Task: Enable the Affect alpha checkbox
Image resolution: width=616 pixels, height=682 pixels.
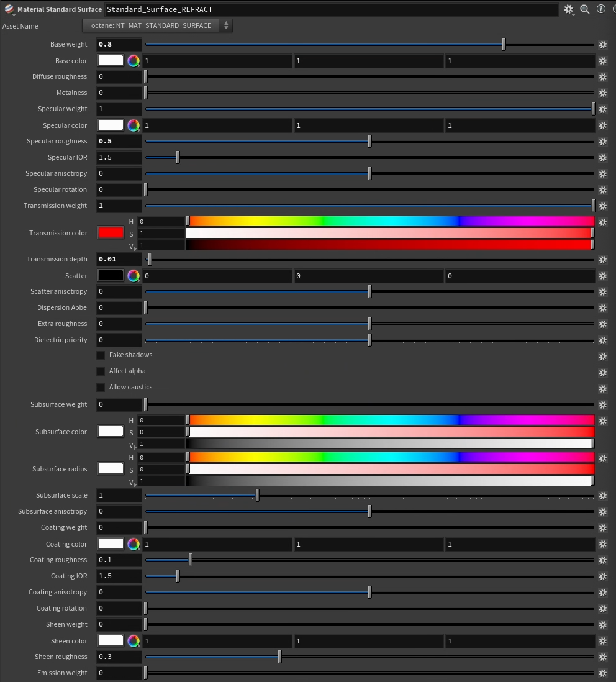Action: [x=101, y=371]
